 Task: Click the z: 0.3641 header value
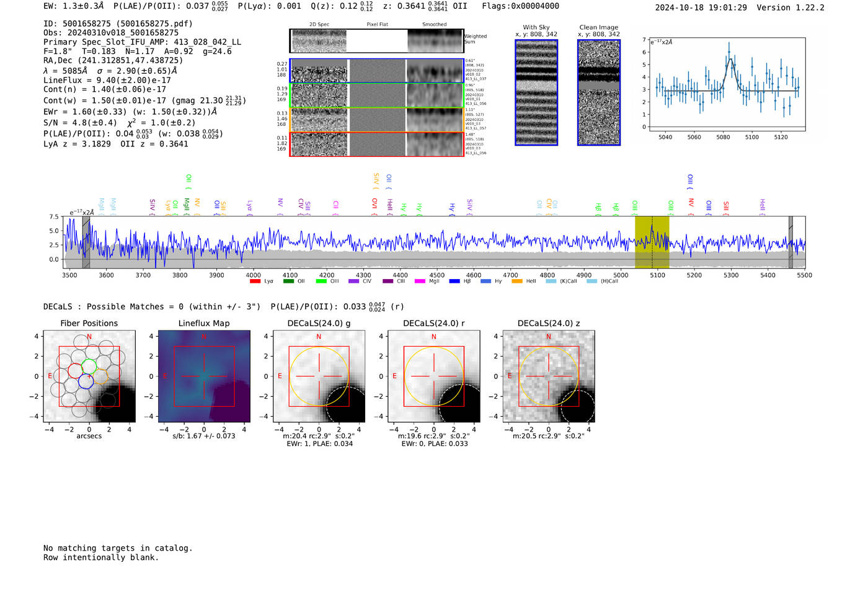(x=415, y=6)
